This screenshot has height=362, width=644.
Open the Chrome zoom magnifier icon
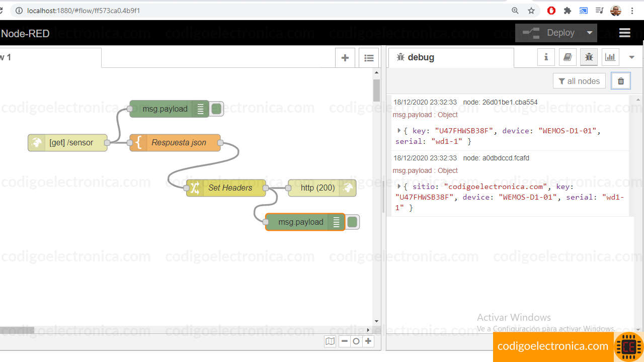click(515, 11)
